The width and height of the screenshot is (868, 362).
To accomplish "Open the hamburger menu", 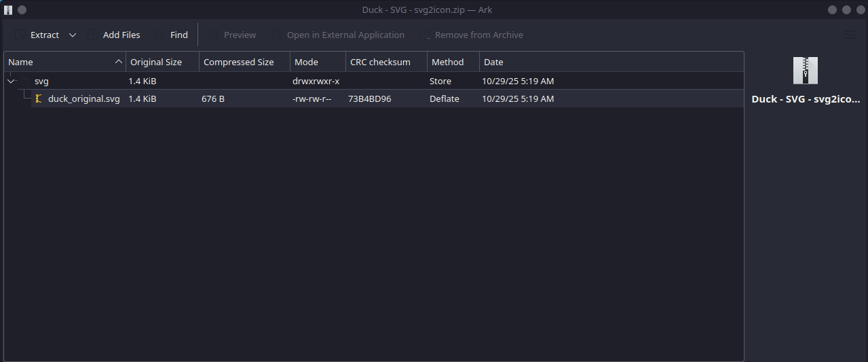I will pyautogui.click(x=849, y=35).
